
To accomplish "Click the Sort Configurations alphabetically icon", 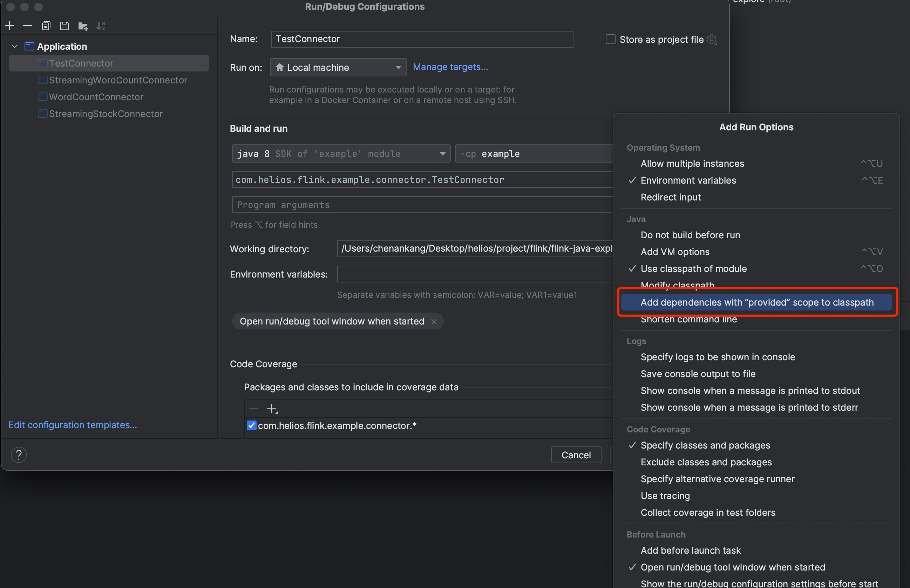I will 101,26.
